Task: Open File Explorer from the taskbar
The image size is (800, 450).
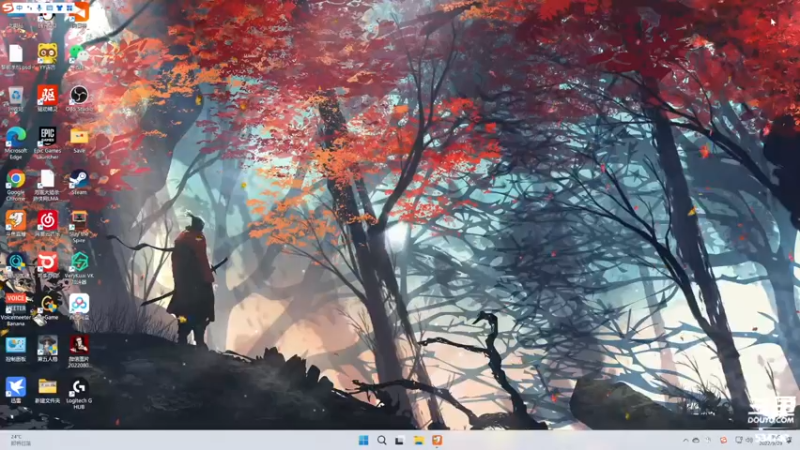Action: pyautogui.click(x=418, y=440)
